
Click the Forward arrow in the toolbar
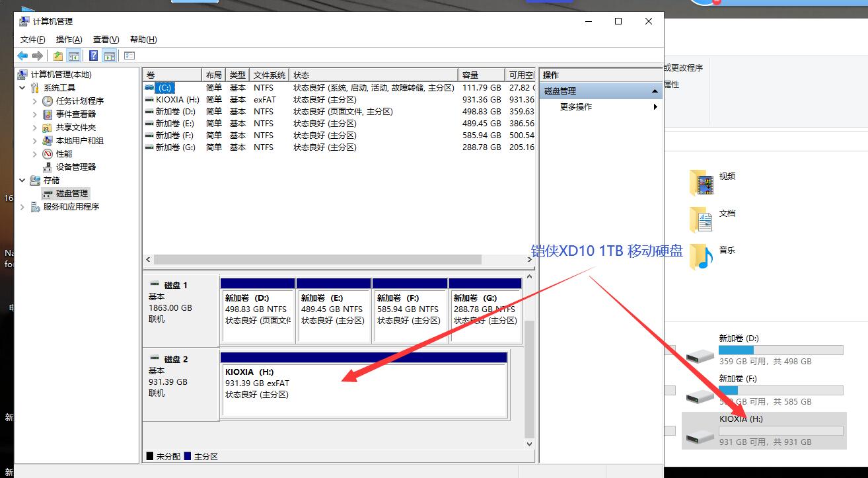38,56
